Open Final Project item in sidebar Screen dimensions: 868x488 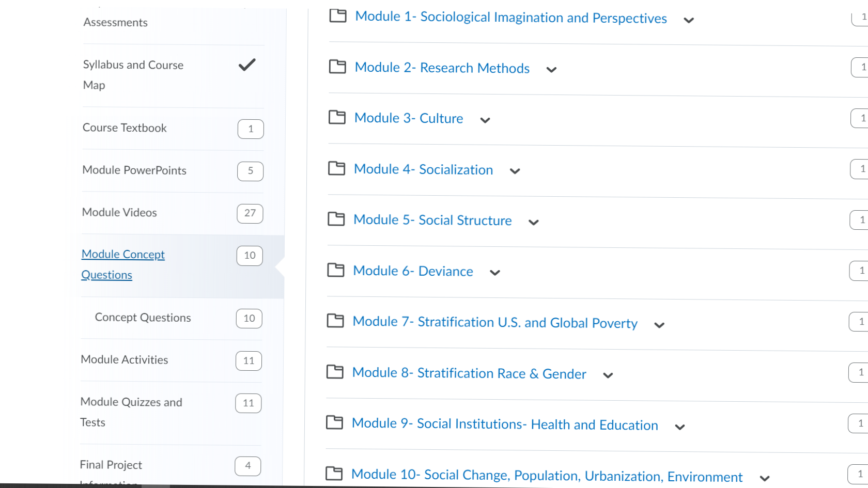(111, 465)
